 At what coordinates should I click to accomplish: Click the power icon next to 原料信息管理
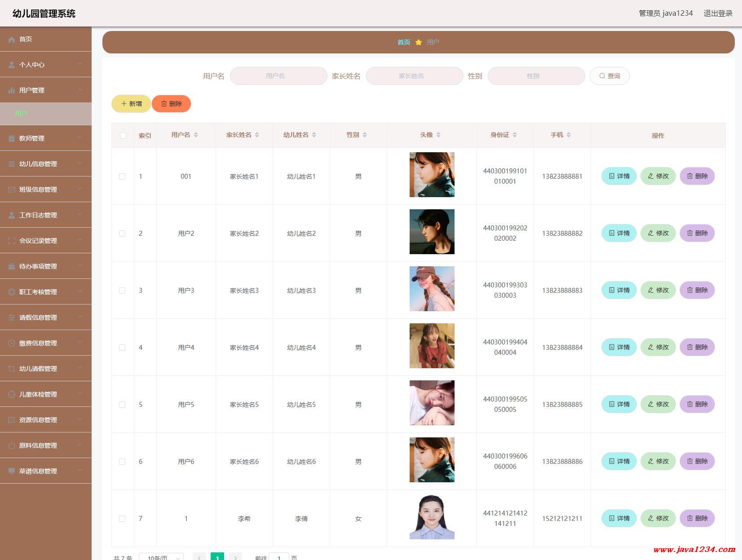12,446
